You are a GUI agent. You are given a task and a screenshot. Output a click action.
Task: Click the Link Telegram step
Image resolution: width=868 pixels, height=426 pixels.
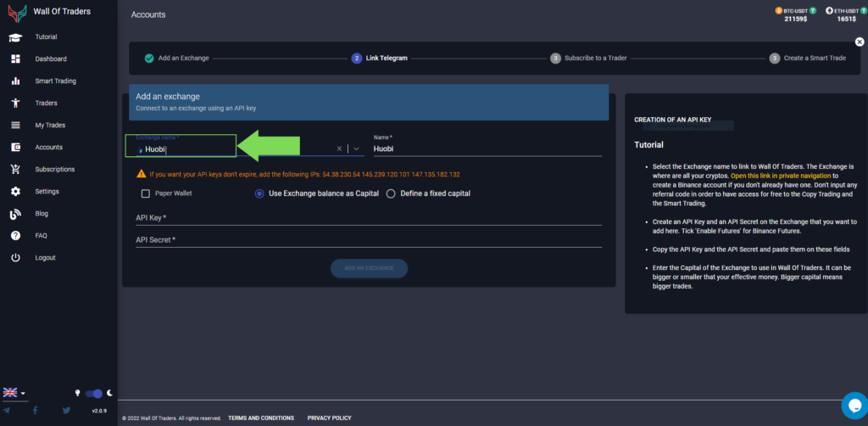click(380, 59)
